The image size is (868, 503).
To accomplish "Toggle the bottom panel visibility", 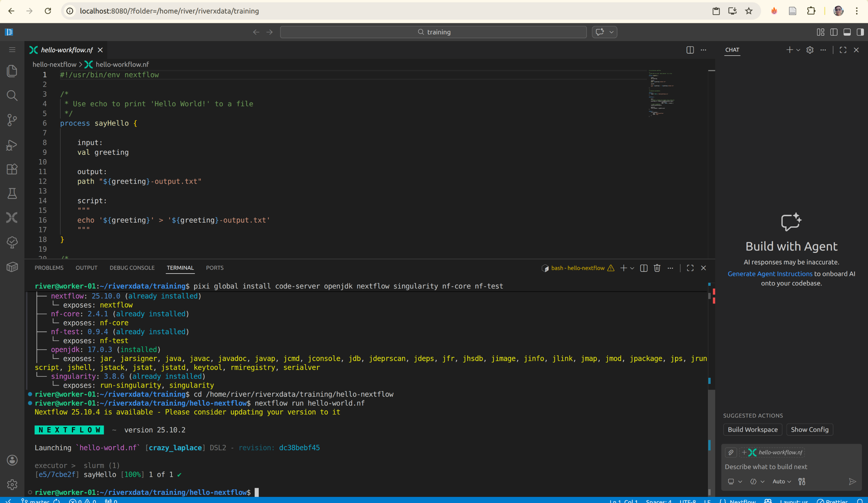I will [847, 32].
